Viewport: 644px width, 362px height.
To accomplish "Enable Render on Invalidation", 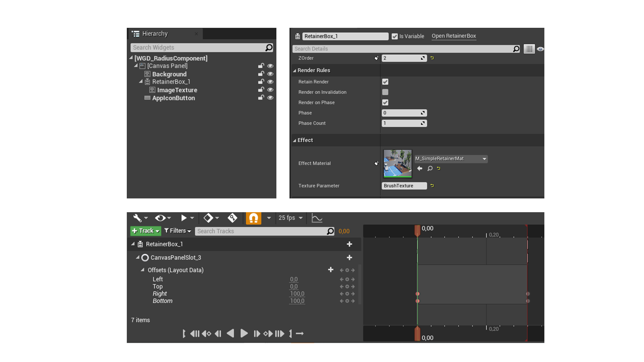I will coord(385,92).
